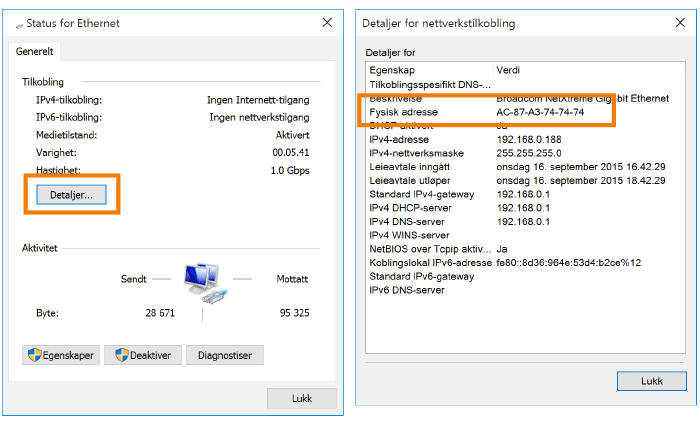The height and width of the screenshot is (426, 700).
Task: Switch to the Generelt tab
Action: [x=37, y=52]
